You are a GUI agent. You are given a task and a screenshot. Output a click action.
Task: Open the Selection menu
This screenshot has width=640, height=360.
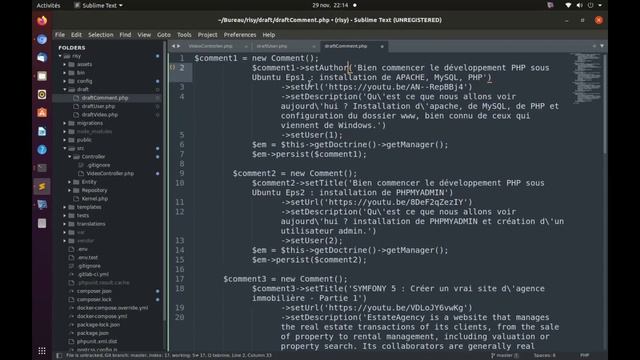pos(101,35)
